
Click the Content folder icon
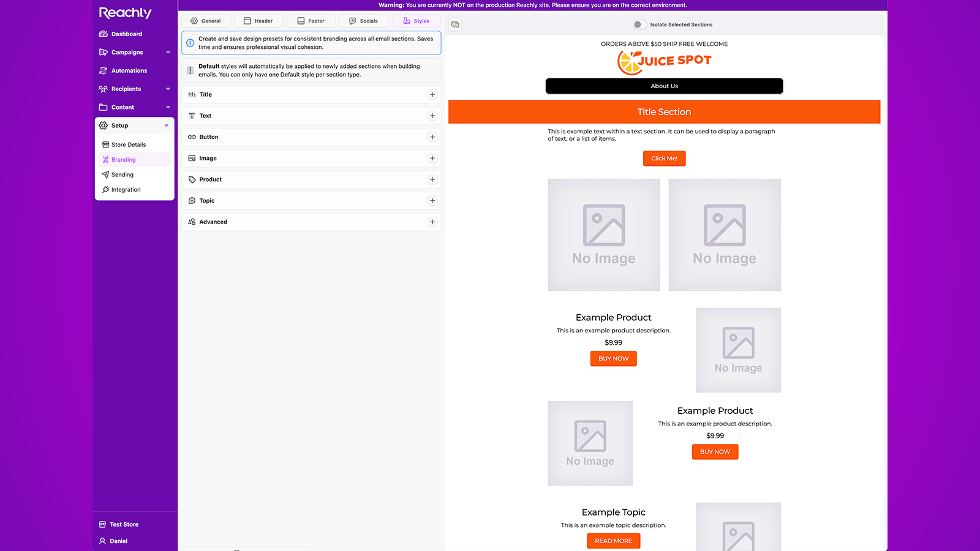(104, 107)
